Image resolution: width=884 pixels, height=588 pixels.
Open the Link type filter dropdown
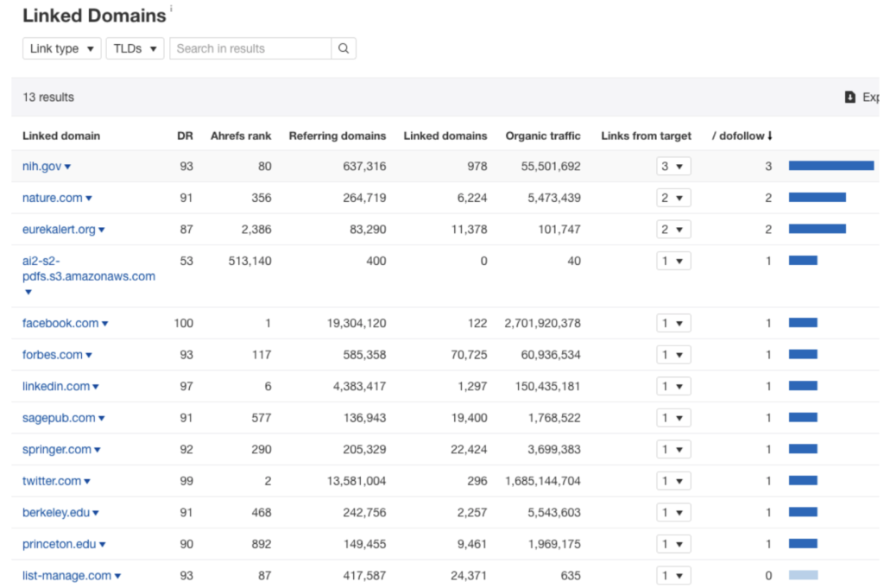(x=62, y=48)
